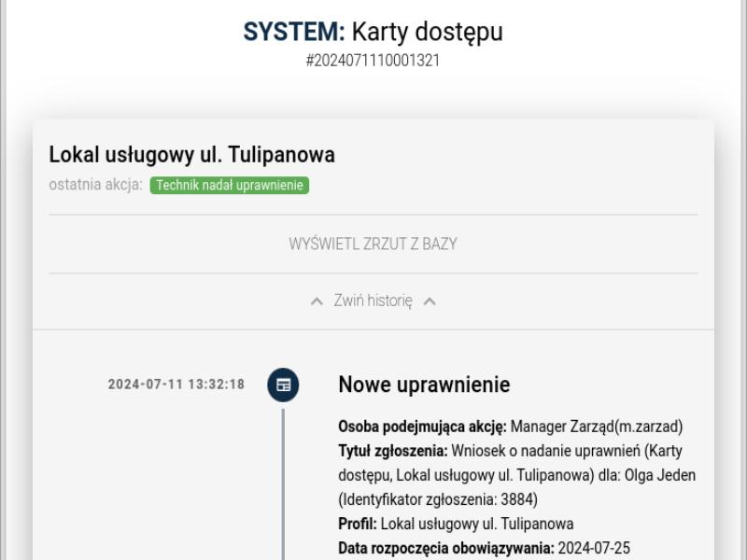Click ticket number #2024071110001321
Viewport: 747px width, 560px height.
click(x=373, y=62)
